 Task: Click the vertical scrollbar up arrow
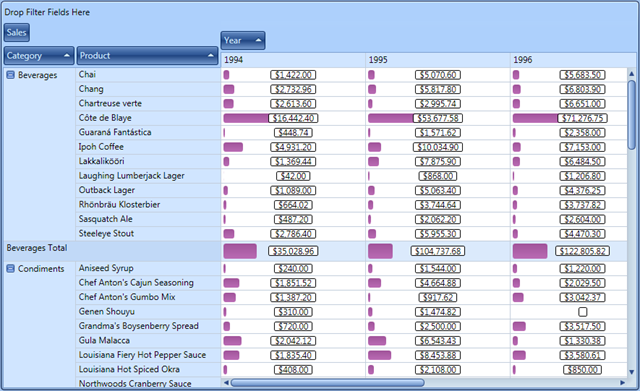point(631,74)
